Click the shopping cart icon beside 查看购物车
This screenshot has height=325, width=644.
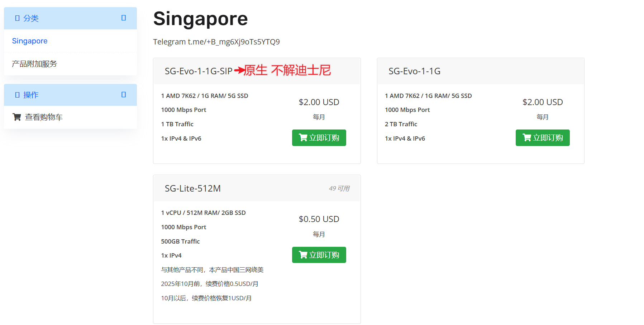16,117
